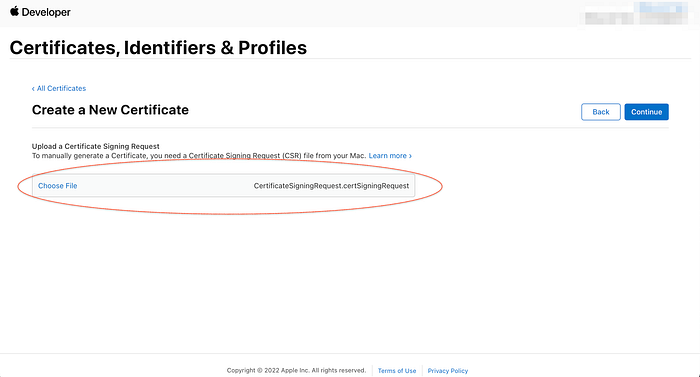Click the chevron arrow after Learn more
Screen dimensions: 700x377
coord(410,156)
